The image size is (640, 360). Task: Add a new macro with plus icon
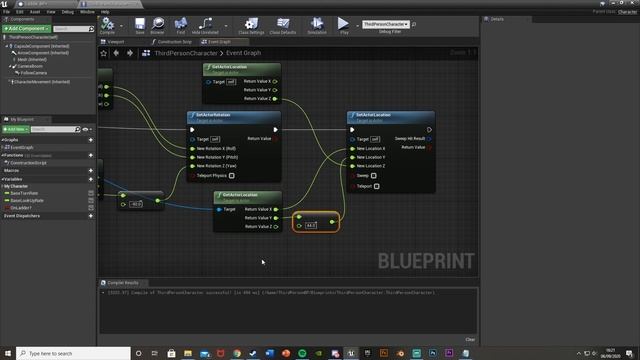click(x=91, y=171)
